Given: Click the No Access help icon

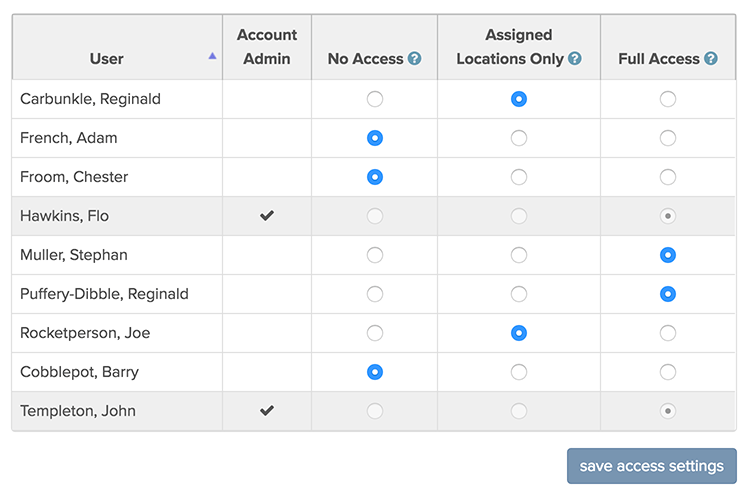Looking at the screenshot, I should click(x=414, y=58).
